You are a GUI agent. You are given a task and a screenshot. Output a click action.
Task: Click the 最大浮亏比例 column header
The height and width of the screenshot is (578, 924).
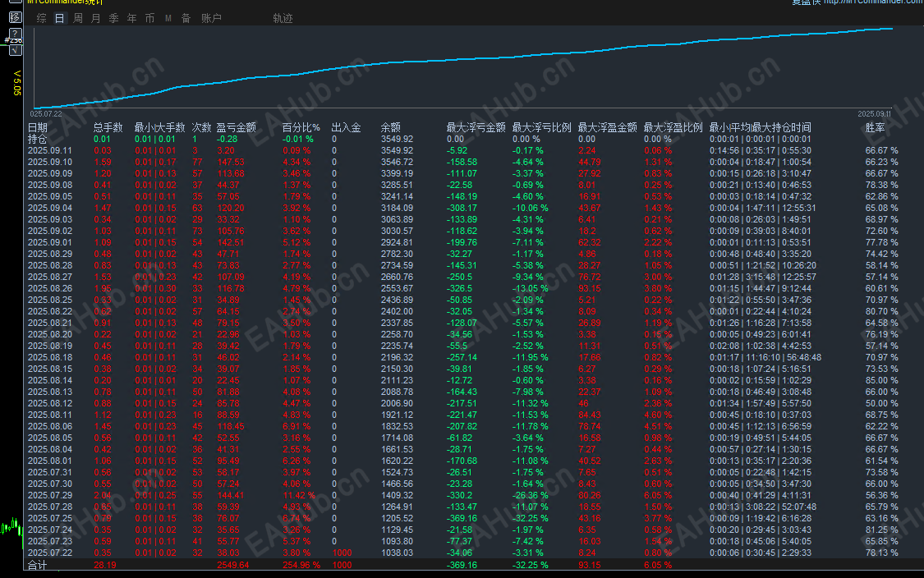click(x=541, y=127)
